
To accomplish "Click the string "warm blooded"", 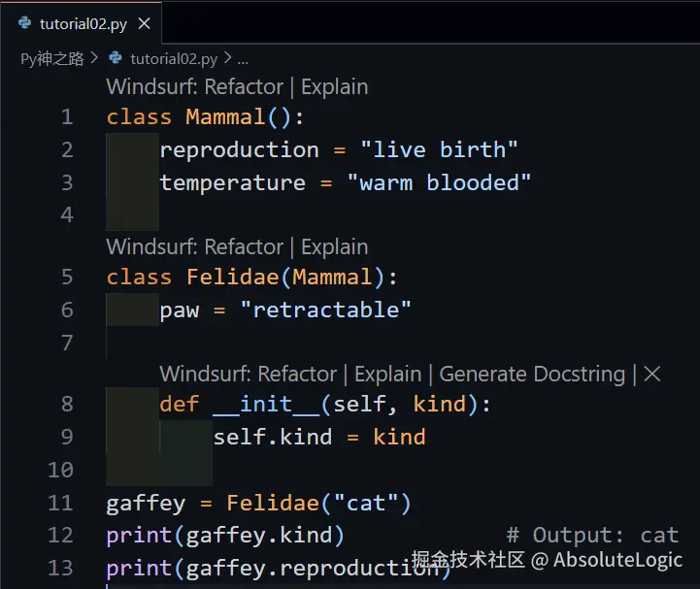I will coord(439,182).
